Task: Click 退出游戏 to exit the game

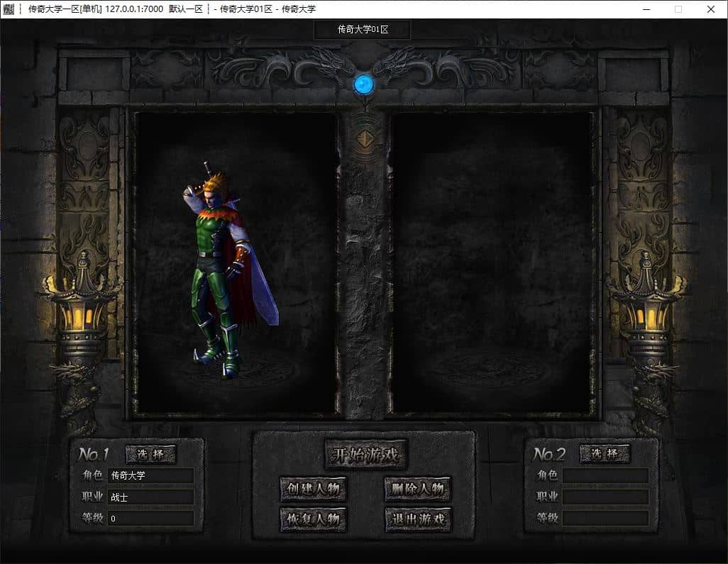Action: click(418, 519)
